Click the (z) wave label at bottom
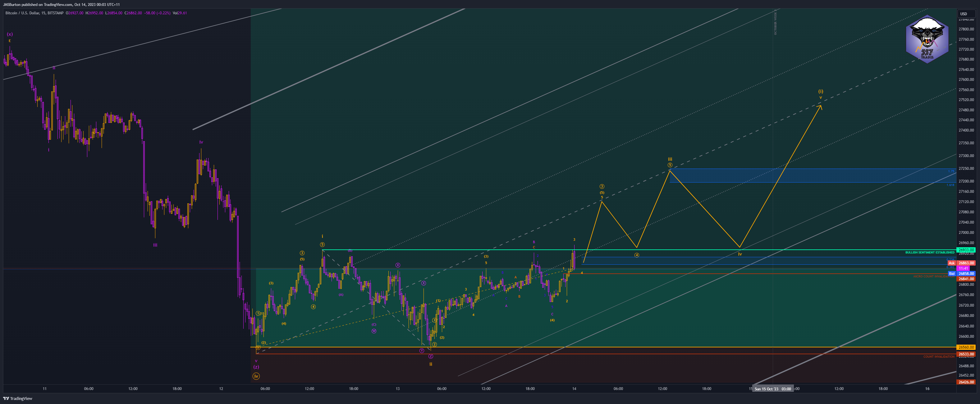 click(256, 367)
